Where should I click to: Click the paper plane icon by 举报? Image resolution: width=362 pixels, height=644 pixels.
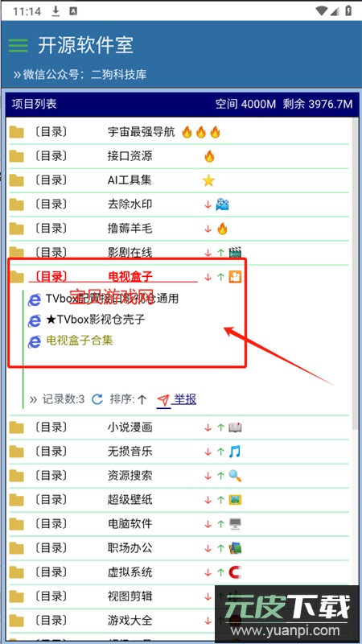click(x=163, y=399)
